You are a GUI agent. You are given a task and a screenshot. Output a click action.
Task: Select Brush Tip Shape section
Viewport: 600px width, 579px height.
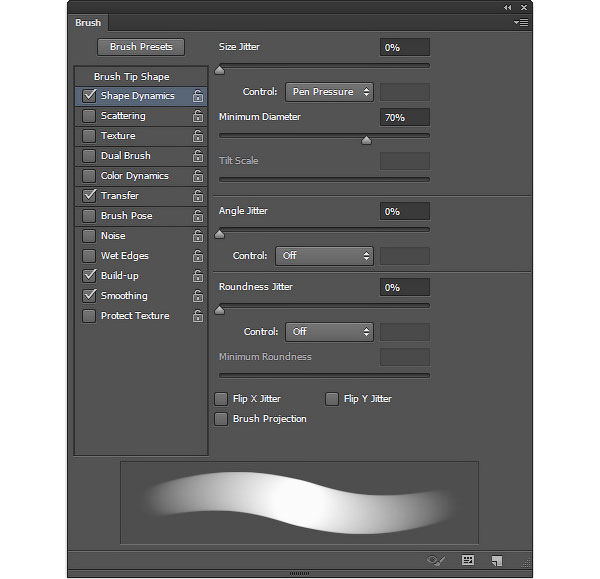[132, 77]
